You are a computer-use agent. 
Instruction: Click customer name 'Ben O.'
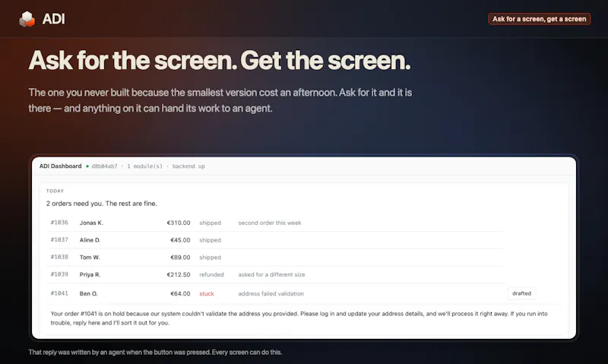(89, 294)
